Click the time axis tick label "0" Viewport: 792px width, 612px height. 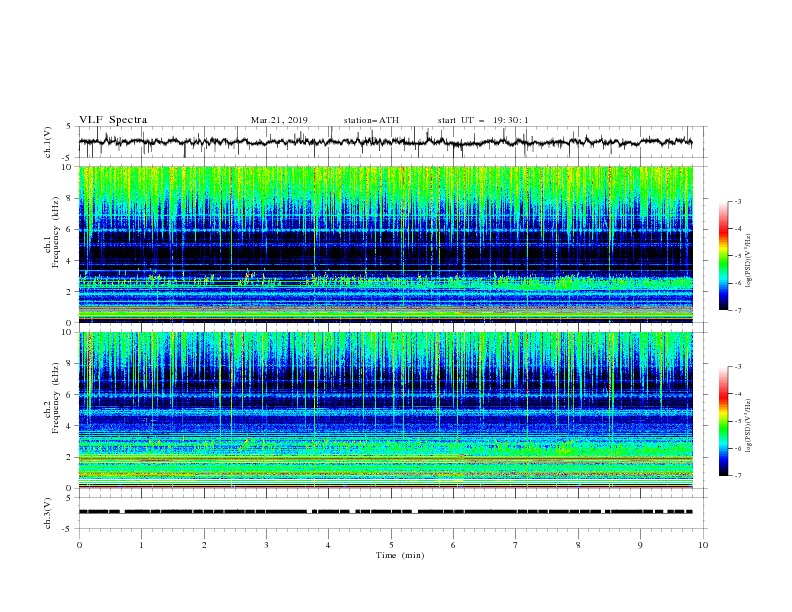pyautogui.click(x=79, y=545)
